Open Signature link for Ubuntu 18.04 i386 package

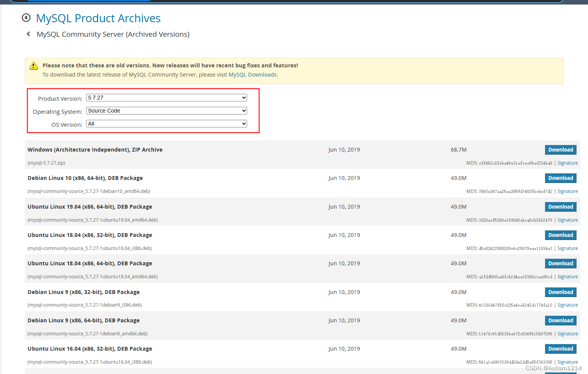[567, 248]
